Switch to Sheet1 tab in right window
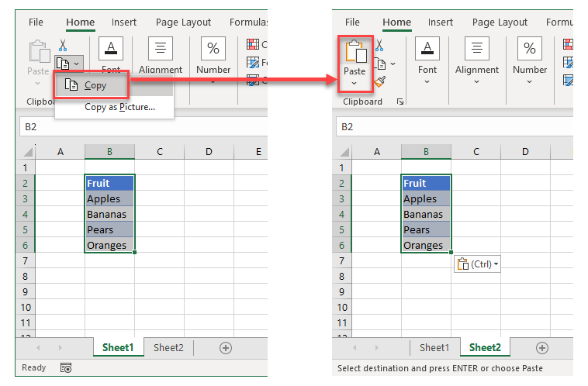The image size is (588, 386). coord(434,348)
